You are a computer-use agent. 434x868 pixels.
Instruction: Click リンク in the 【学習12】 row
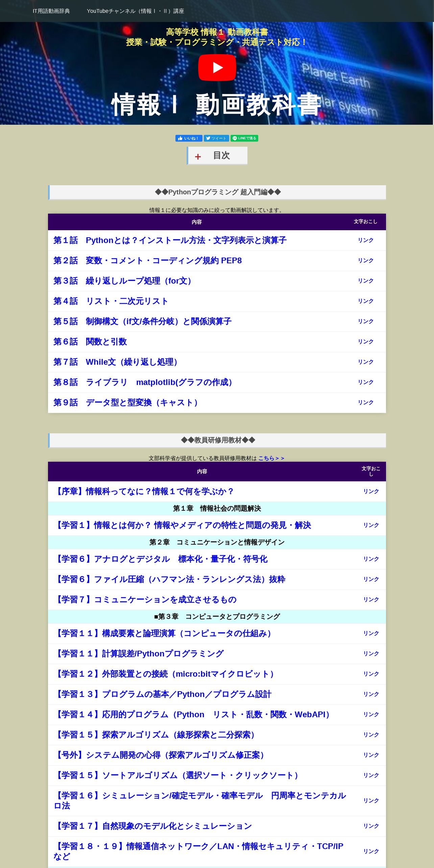(371, 674)
